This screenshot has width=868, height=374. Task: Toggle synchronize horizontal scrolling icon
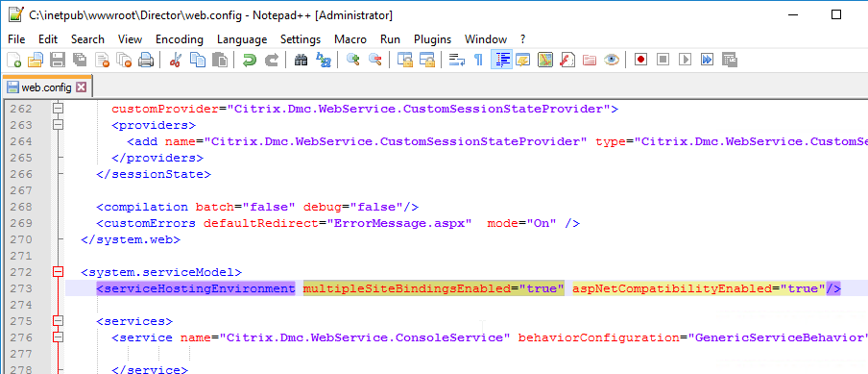pyautogui.click(x=427, y=60)
